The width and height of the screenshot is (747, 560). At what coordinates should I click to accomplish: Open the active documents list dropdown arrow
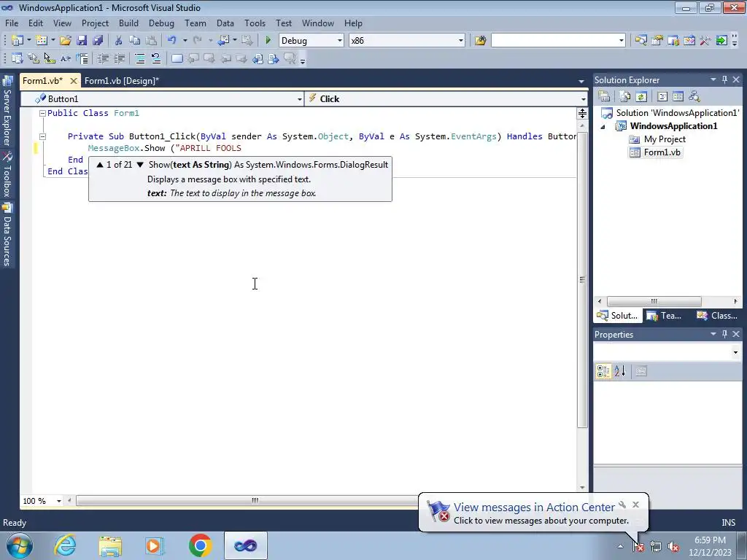point(581,82)
